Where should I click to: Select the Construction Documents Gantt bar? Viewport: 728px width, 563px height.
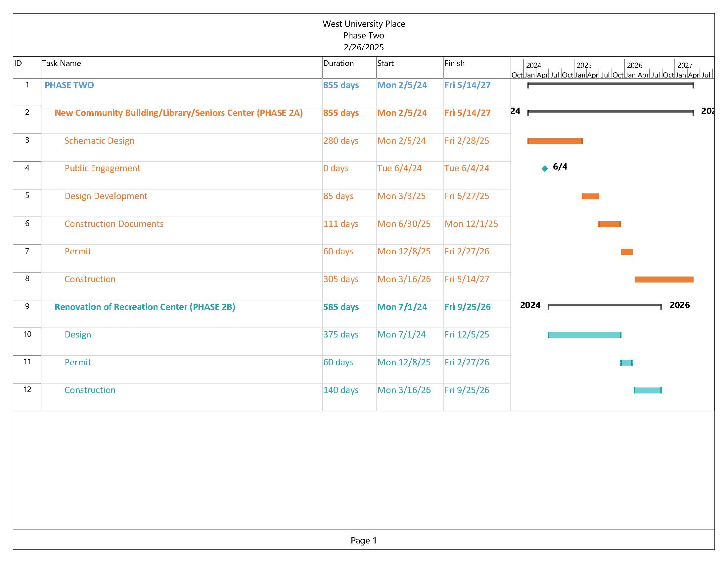point(609,224)
